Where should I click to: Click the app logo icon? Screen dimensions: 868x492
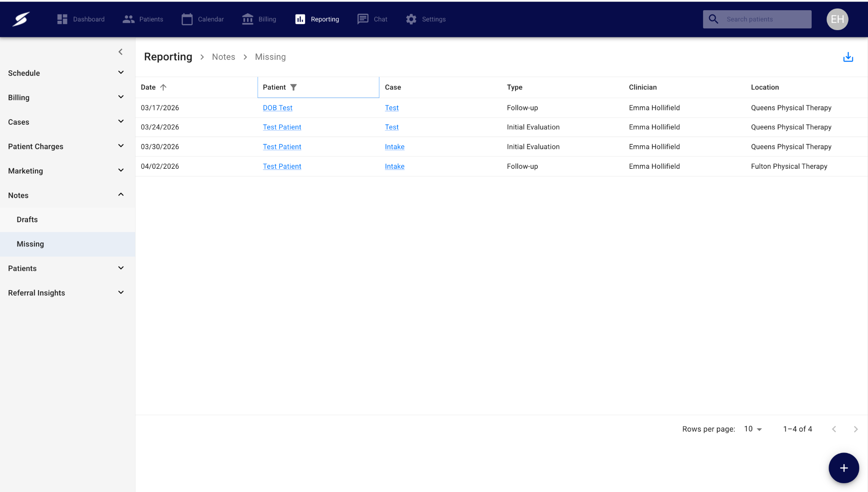tap(21, 19)
